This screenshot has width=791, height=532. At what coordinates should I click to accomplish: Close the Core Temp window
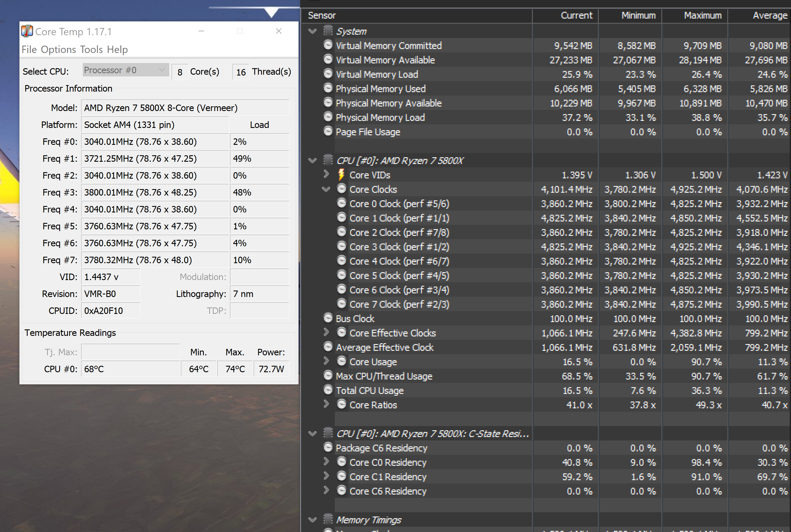coord(279,31)
